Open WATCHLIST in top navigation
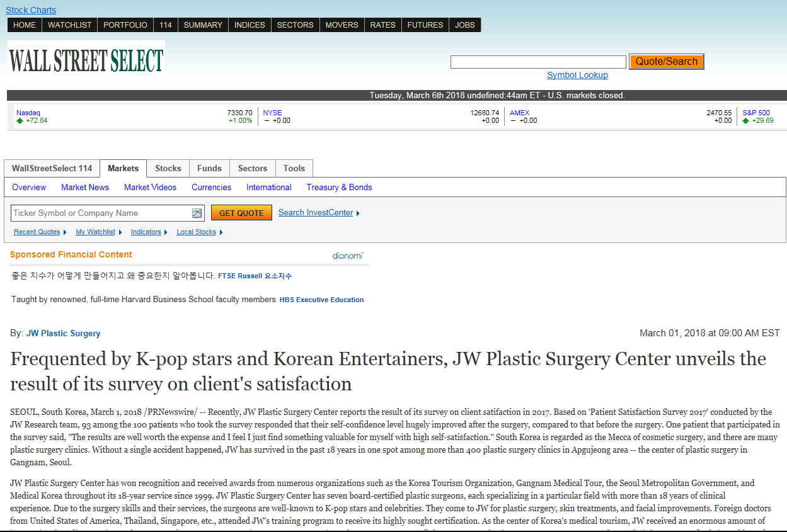This screenshot has height=532, width=787. tap(70, 25)
